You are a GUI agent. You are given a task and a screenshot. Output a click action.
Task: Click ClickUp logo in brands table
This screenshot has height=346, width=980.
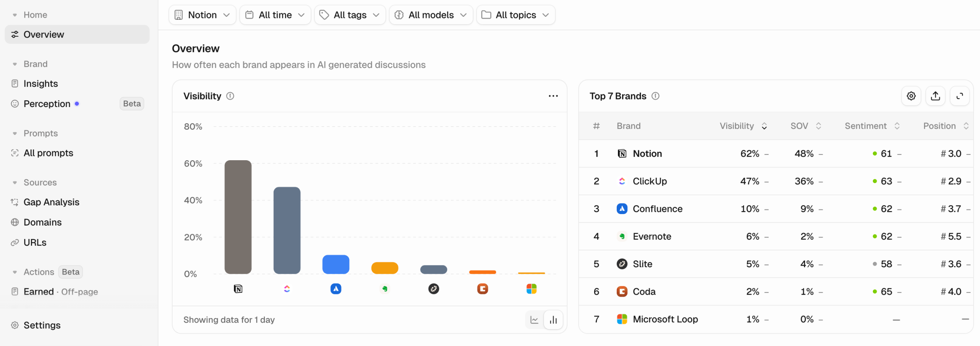point(622,181)
